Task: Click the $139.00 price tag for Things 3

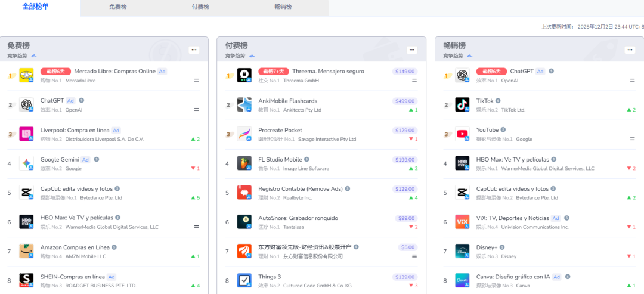Action: pyautogui.click(x=404, y=277)
